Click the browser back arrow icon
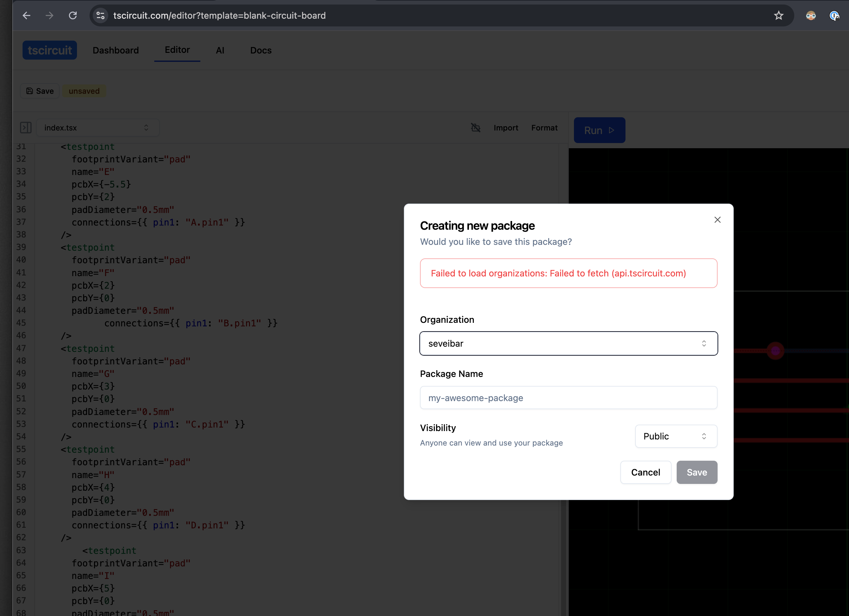This screenshot has width=849, height=616. click(27, 15)
